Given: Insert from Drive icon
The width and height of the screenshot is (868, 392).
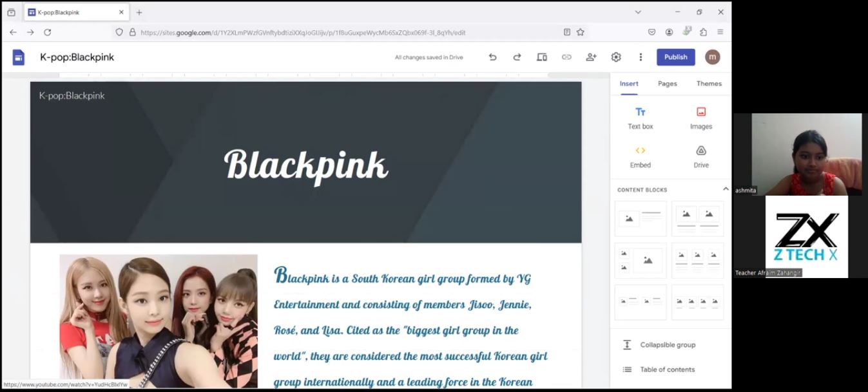Looking at the screenshot, I should (701, 156).
